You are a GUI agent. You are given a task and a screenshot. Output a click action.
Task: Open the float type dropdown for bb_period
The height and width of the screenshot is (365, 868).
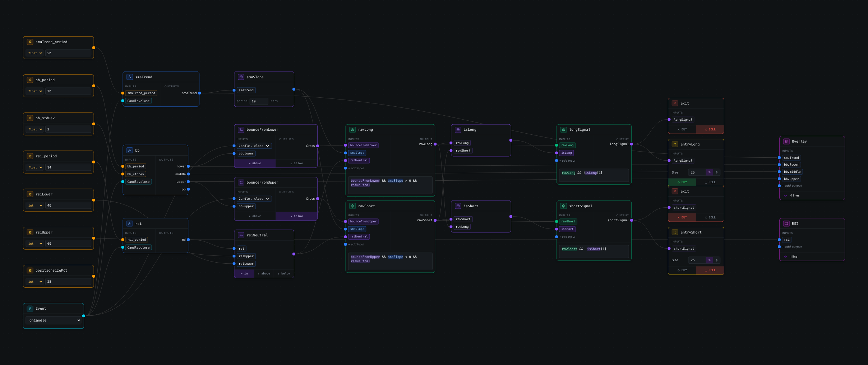35,91
